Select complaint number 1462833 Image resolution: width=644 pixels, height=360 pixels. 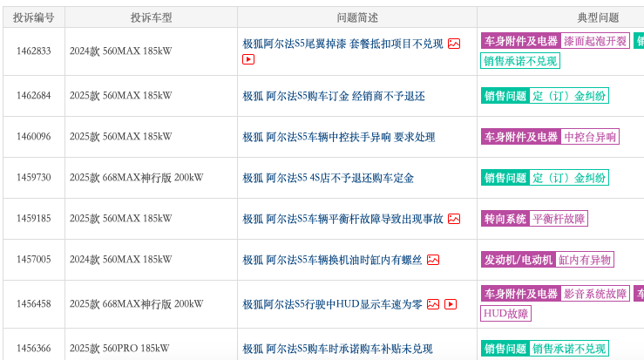34,51
